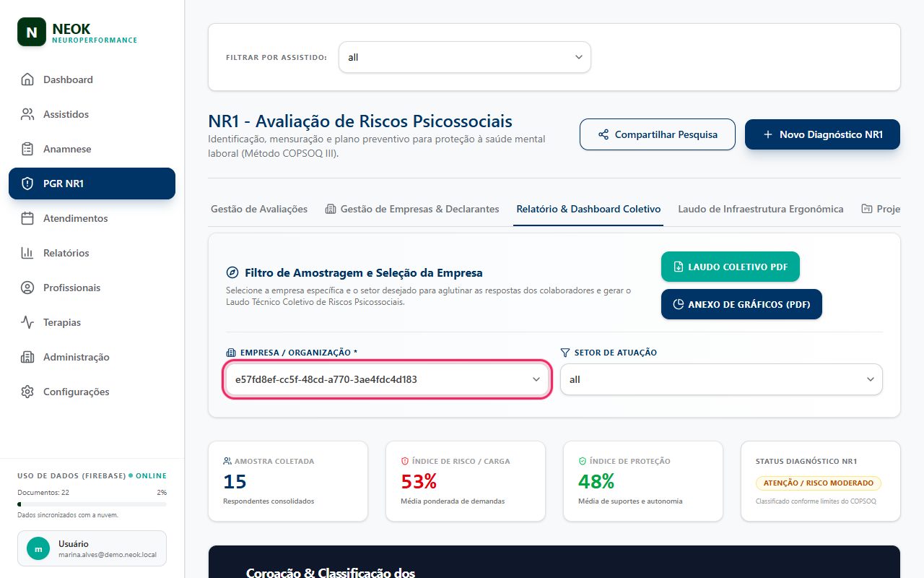Click the Atendimentos calendar icon
924x578 pixels.
[x=27, y=218]
